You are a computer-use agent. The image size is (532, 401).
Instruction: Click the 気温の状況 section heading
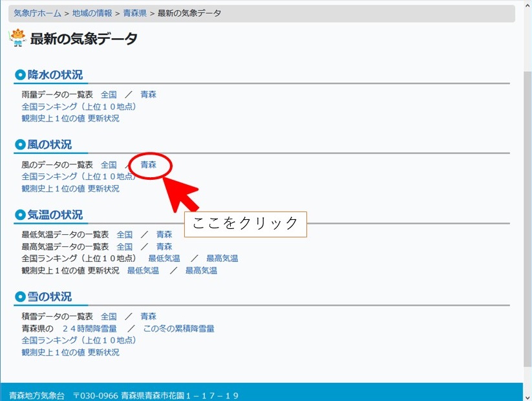coord(55,215)
